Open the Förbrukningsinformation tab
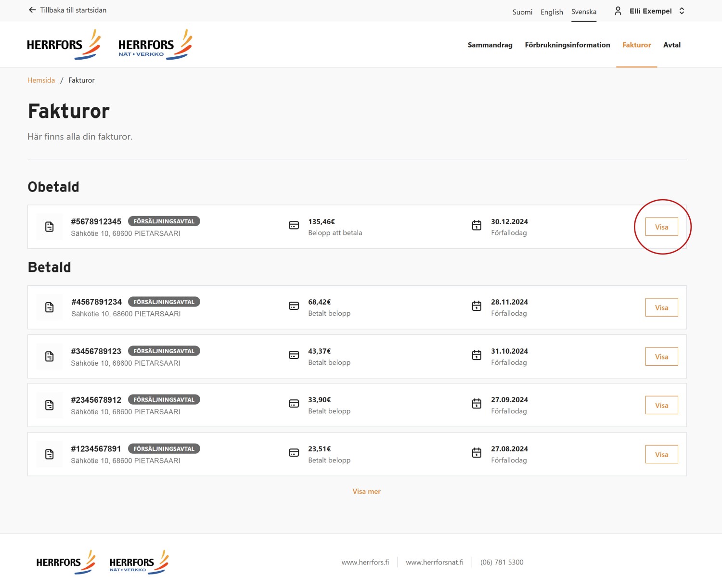The height and width of the screenshot is (588, 722). (x=567, y=45)
